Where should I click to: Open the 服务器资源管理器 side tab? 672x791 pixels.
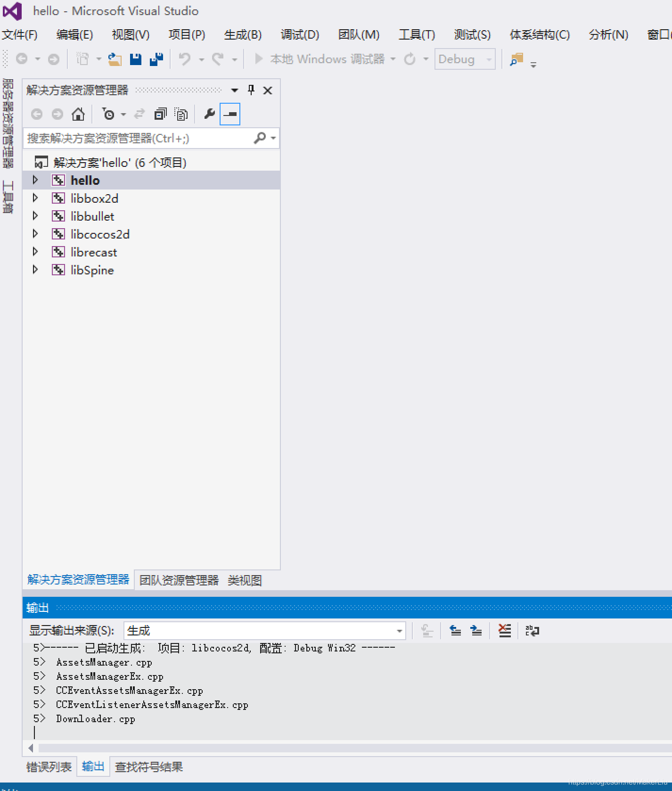[x=8, y=124]
